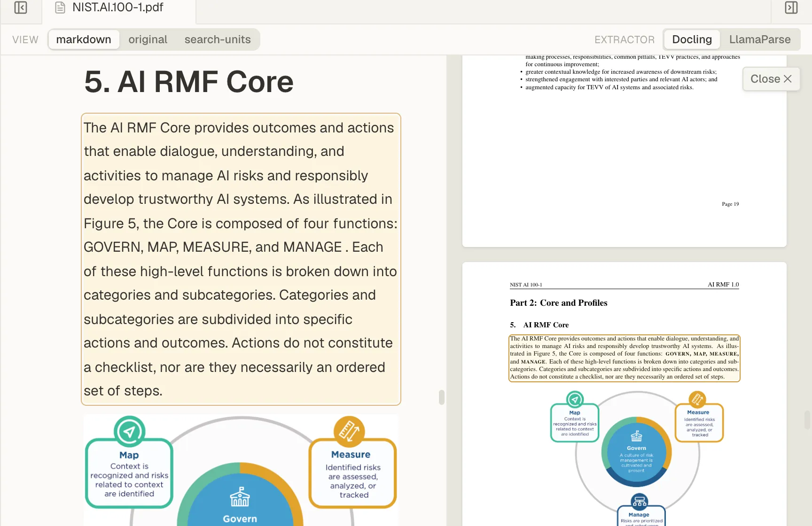
Task: Click the Map card text in markdown figure
Action: (129, 480)
